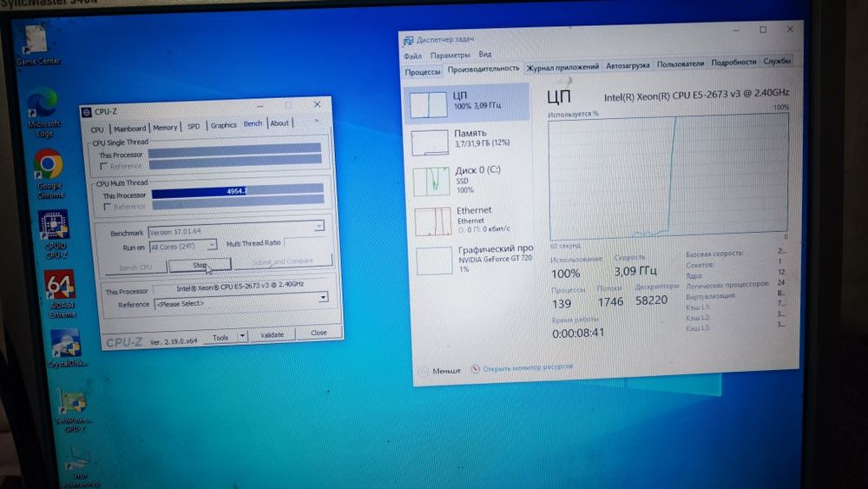868x489 pixels.
Task: Open Microsoft Edge desktop shortcut
Action: pos(43,113)
